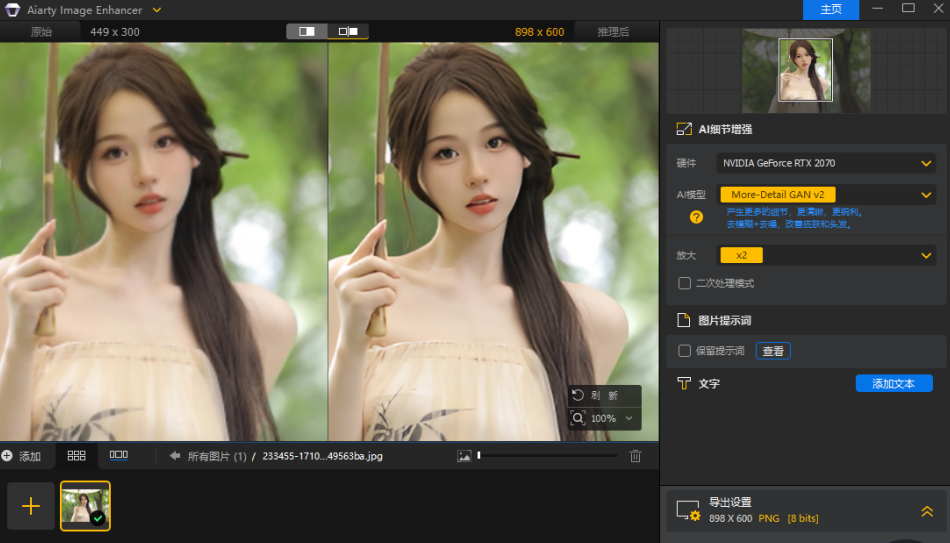This screenshot has width=950, height=543.
Task: Click the plus tile to add images
Action: click(31, 506)
